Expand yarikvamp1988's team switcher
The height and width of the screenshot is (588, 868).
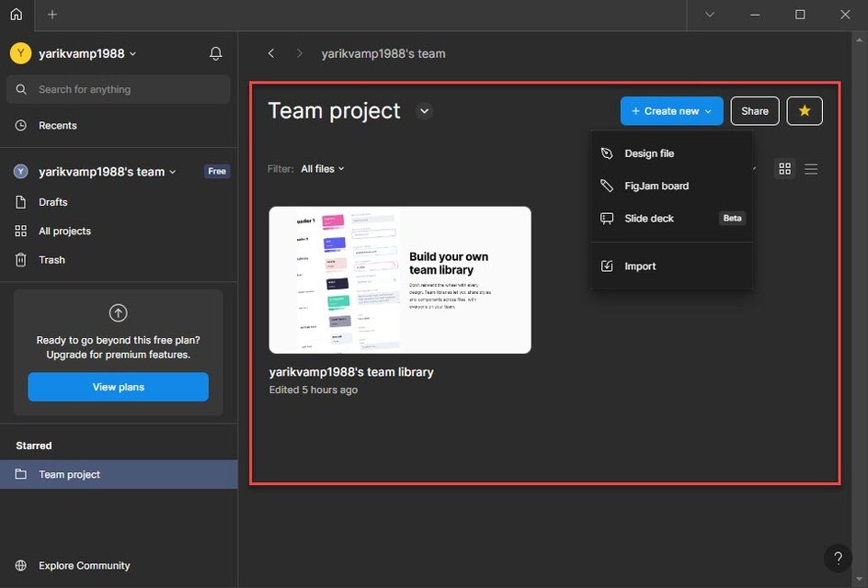173,172
